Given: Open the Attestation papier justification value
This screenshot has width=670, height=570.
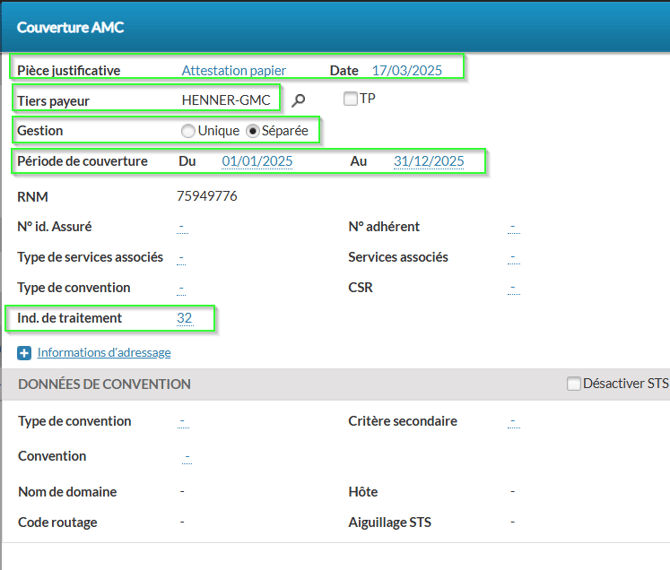Looking at the screenshot, I should 233,70.
